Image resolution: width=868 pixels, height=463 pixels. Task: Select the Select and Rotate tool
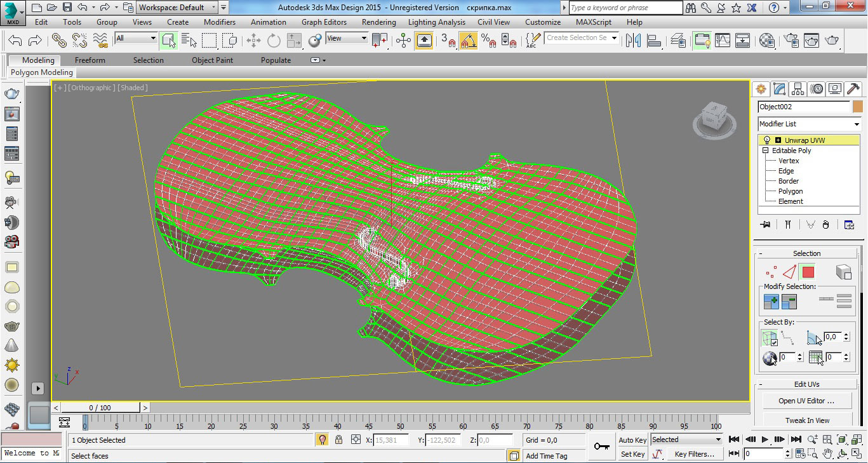point(274,41)
